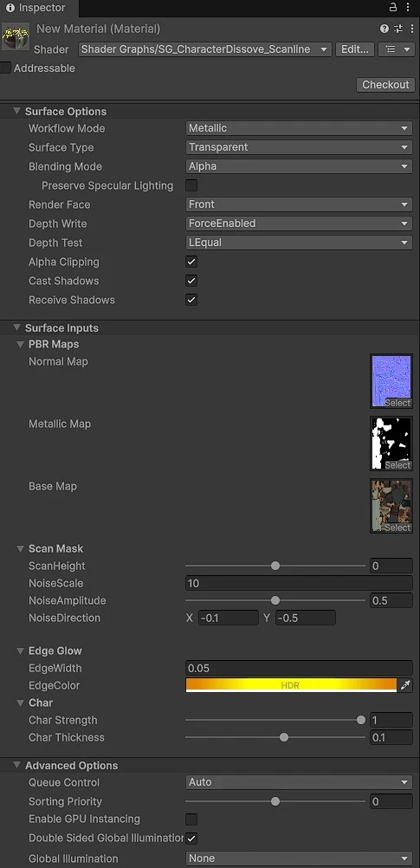420x868 pixels.
Task: Collapse the Surface Inputs section
Action: click(16, 327)
